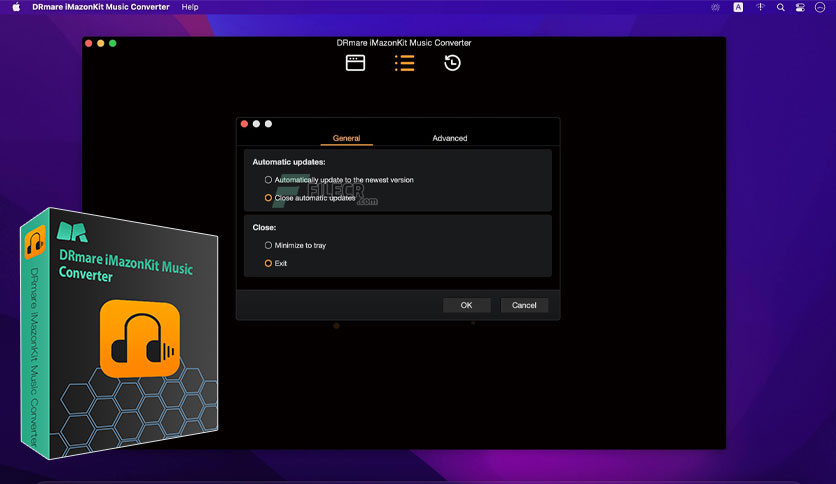The height and width of the screenshot is (484, 836).
Task: Open the Apple menu
Action: (16, 7)
